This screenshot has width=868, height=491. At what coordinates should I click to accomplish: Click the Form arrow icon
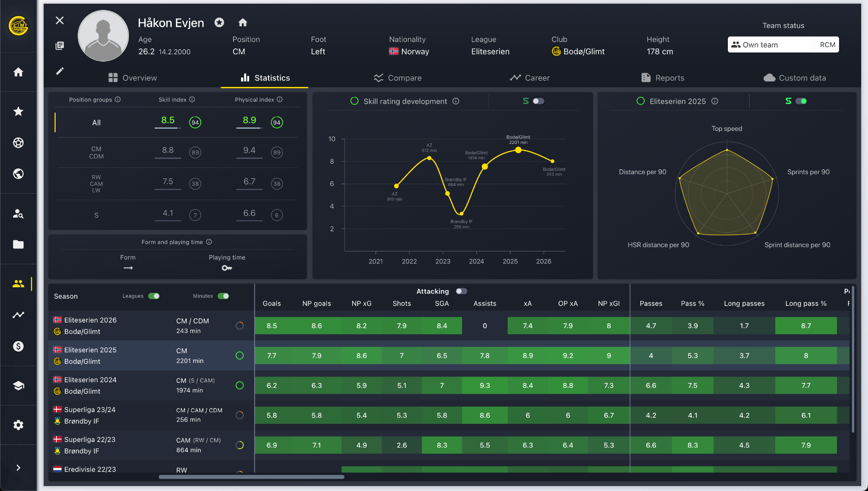pos(128,268)
